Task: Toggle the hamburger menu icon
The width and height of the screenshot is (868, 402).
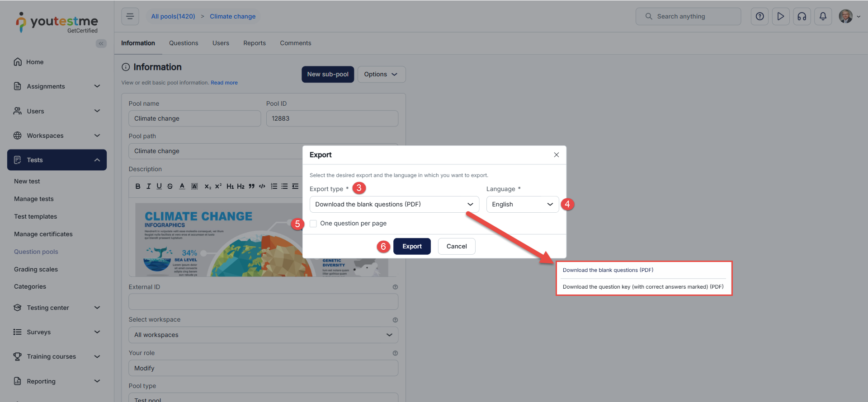Action: (130, 16)
